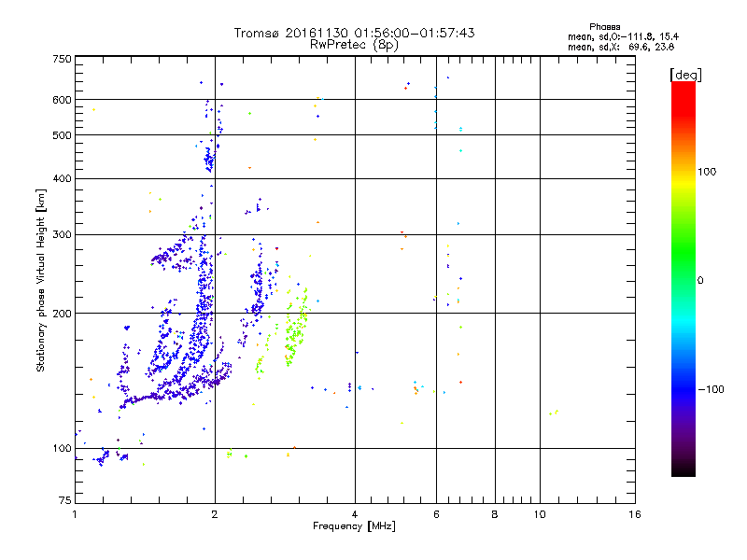Select the 'mean, sd,O:-111.8, 15.4' statistic line

[623, 36]
